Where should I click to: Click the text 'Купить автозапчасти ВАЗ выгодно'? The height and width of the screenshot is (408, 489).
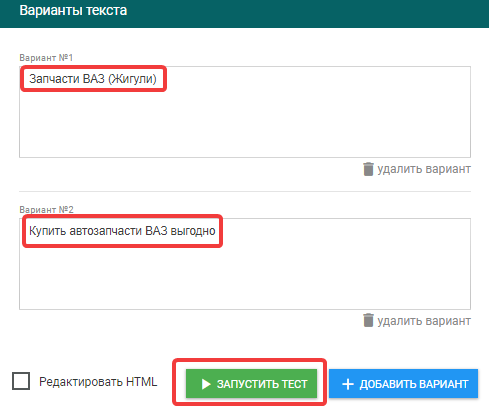tap(122, 231)
